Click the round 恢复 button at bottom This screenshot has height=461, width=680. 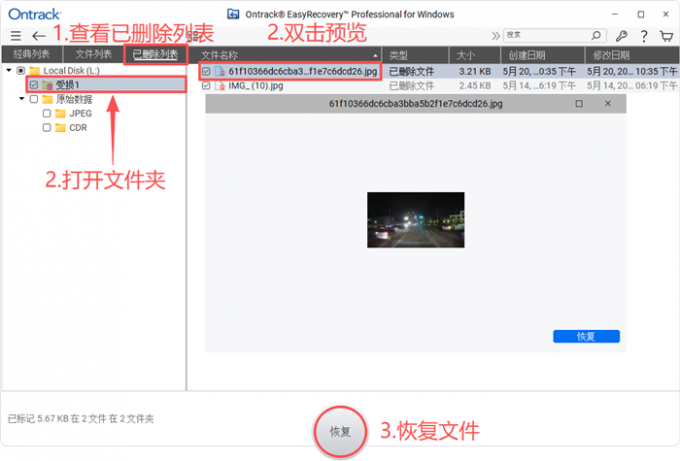[x=340, y=432]
